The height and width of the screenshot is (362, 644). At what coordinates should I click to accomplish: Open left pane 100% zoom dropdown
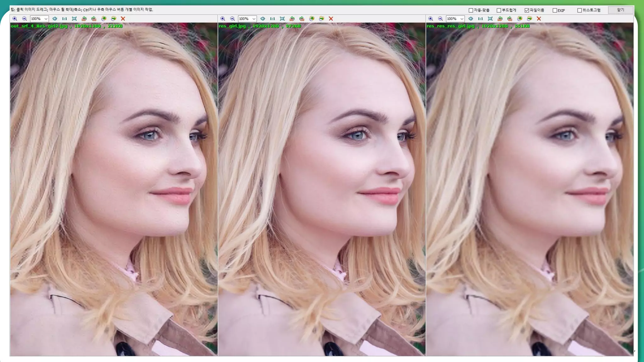click(x=46, y=19)
